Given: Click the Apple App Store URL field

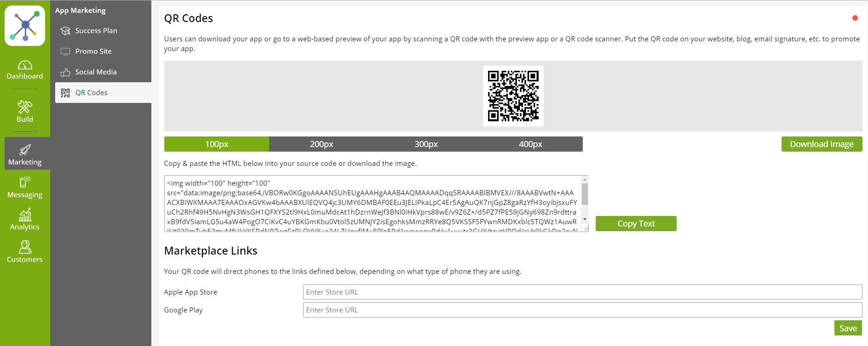Looking at the screenshot, I should [582, 292].
